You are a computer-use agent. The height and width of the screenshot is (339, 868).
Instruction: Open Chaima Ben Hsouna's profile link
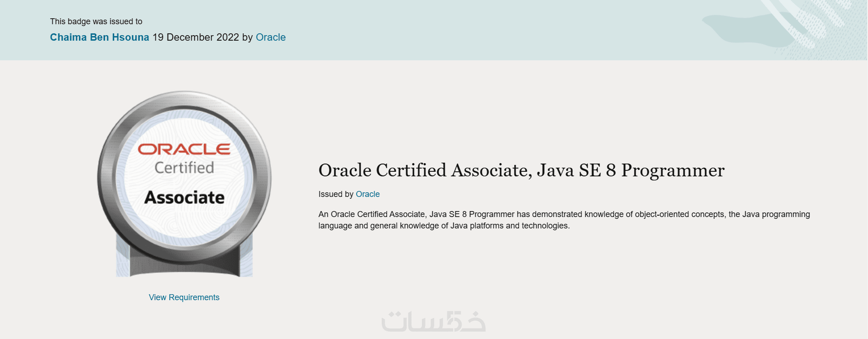[100, 37]
